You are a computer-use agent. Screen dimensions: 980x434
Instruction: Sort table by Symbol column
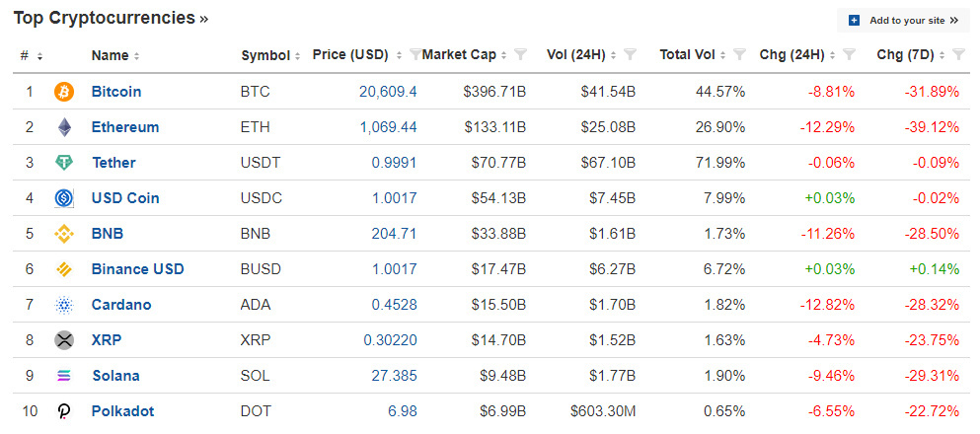pos(271,55)
